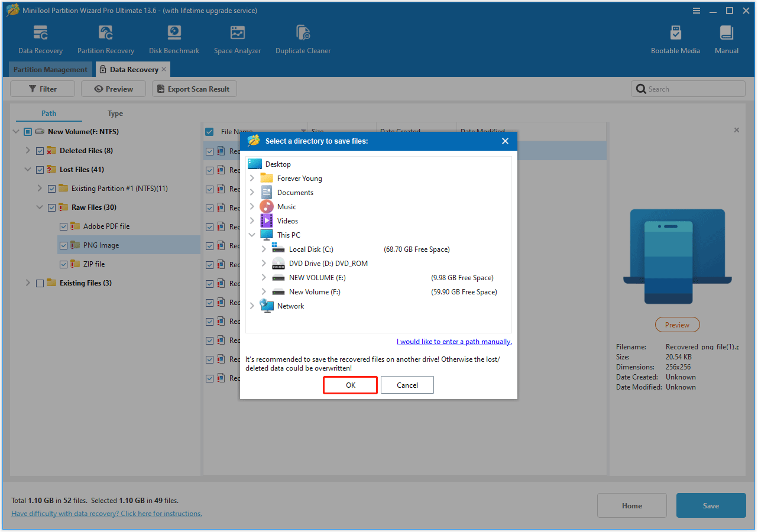Collapse the This PC node
This screenshot has width=758, height=532.
[x=251, y=235]
